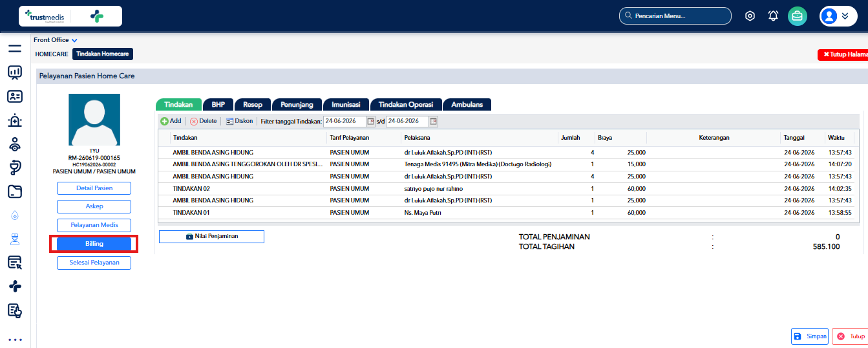This screenshot has height=348, width=868.
Task: Open the nurse figure sidebar icon
Action: [x=15, y=239]
